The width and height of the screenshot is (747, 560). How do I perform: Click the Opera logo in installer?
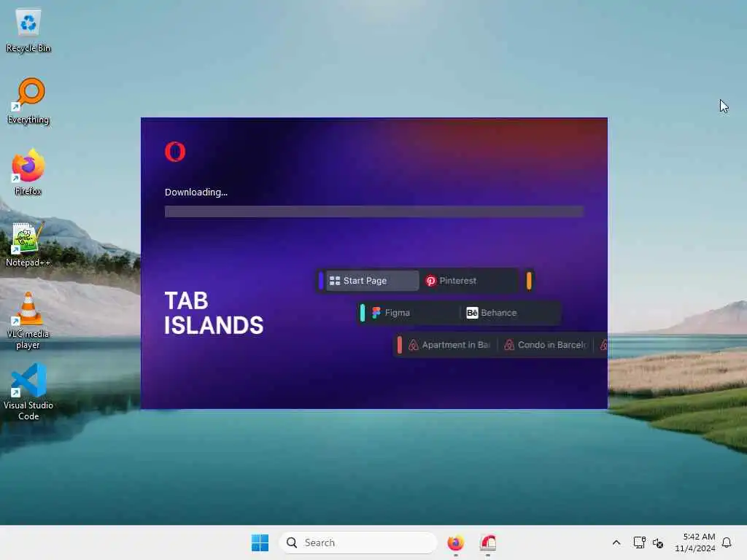tap(175, 152)
